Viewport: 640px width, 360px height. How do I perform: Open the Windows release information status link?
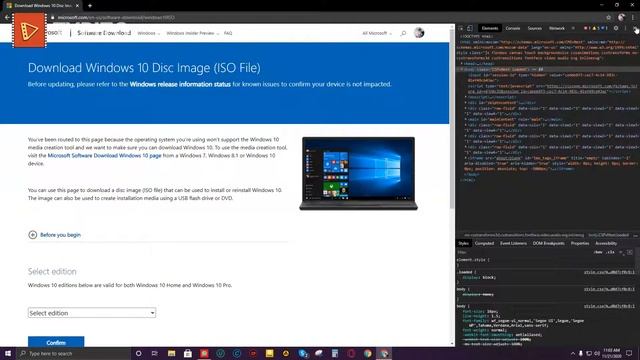180,84
